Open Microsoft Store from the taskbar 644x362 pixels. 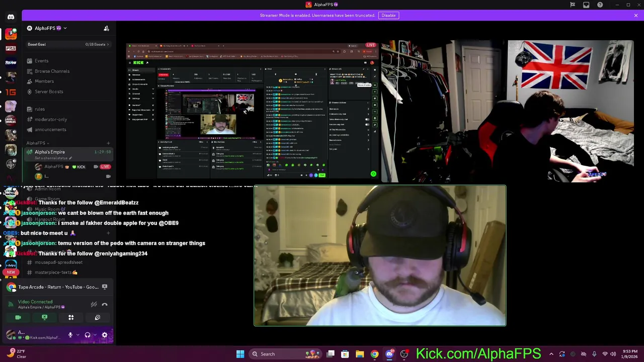(x=345, y=354)
